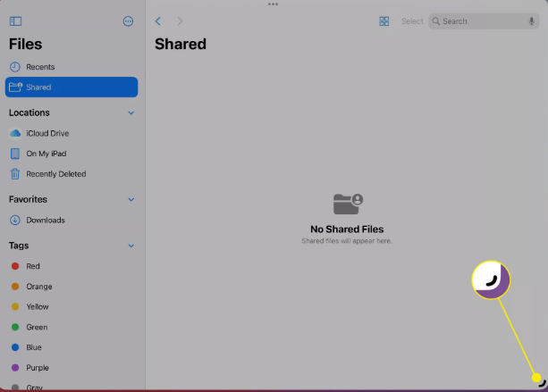Click the Tags heading

19,246
